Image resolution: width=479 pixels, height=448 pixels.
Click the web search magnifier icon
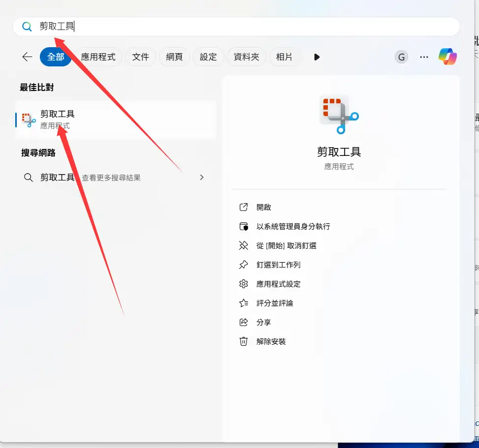29,178
